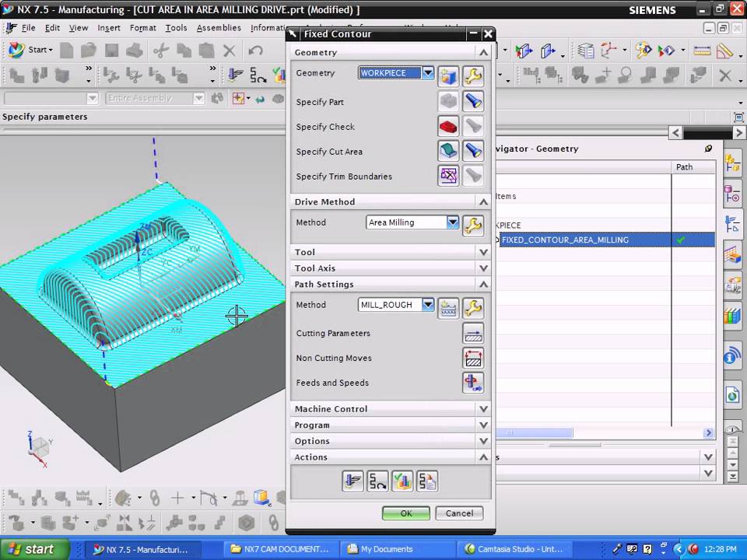Switch to the My Documents taskbar item
Viewport: 747px width, 560px height.
pyautogui.click(x=396, y=549)
